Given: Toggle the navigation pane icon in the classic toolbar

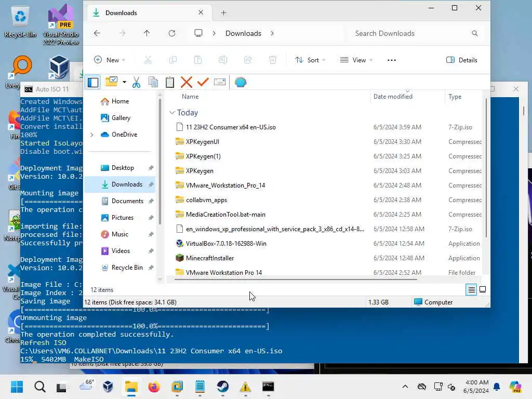Looking at the screenshot, I should point(93,82).
